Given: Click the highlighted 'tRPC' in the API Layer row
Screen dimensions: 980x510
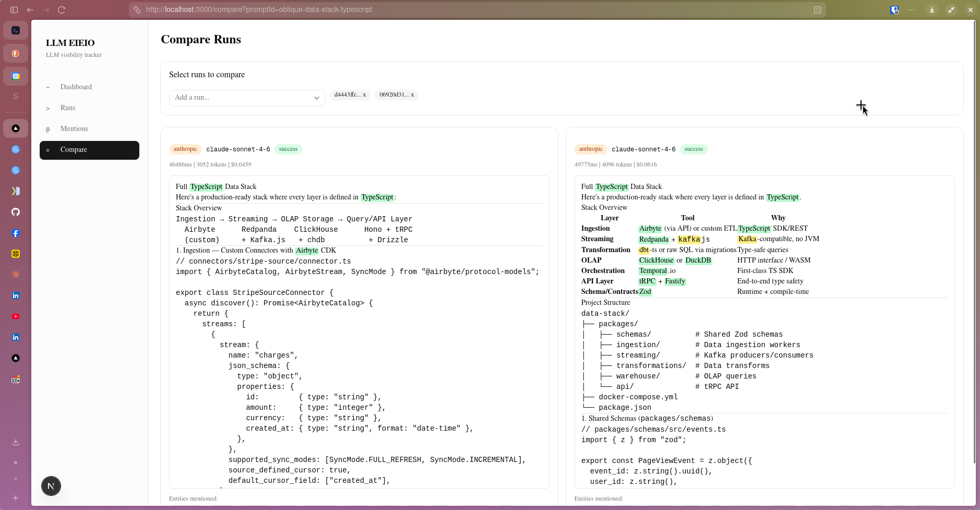Looking at the screenshot, I should pos(647,281).
